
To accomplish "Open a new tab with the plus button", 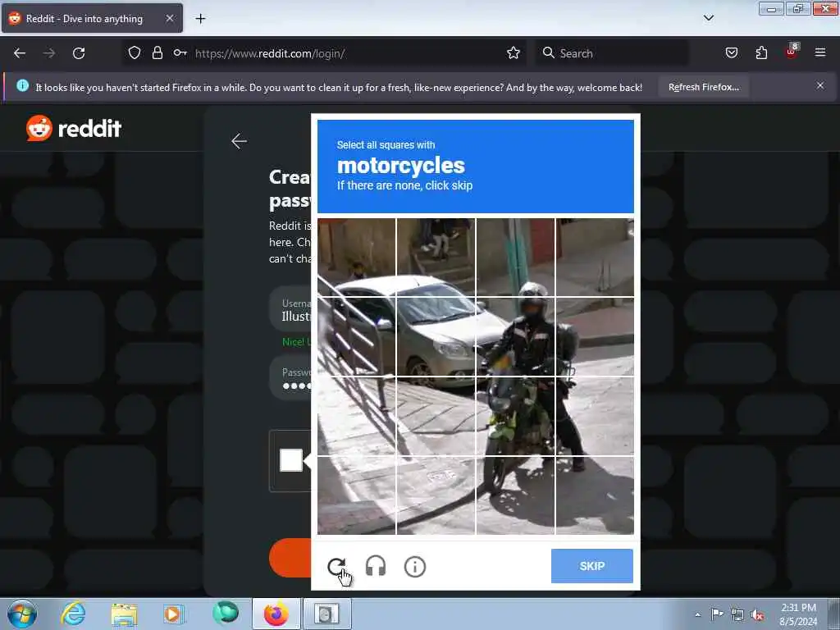I will coord(200,19).
